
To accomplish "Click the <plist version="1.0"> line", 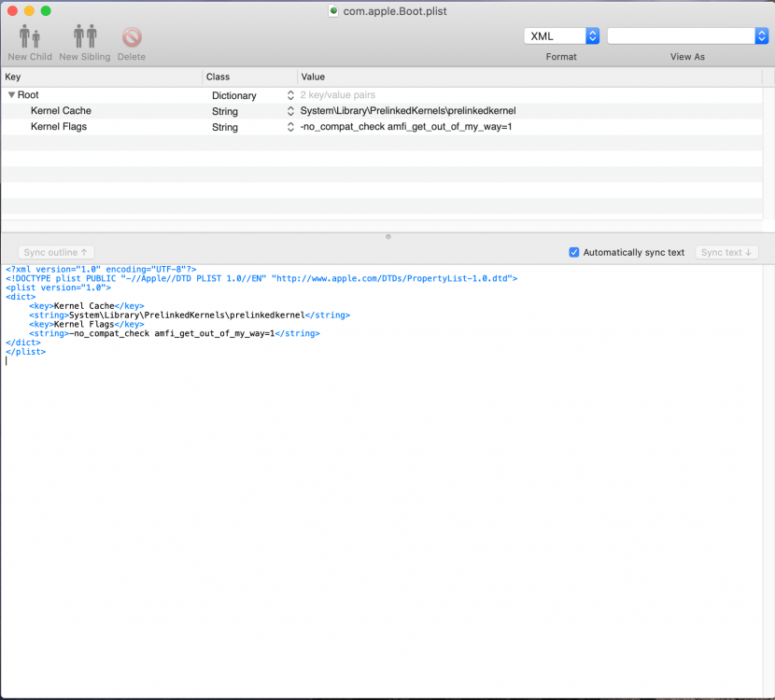I will click(x=58, y=287).
